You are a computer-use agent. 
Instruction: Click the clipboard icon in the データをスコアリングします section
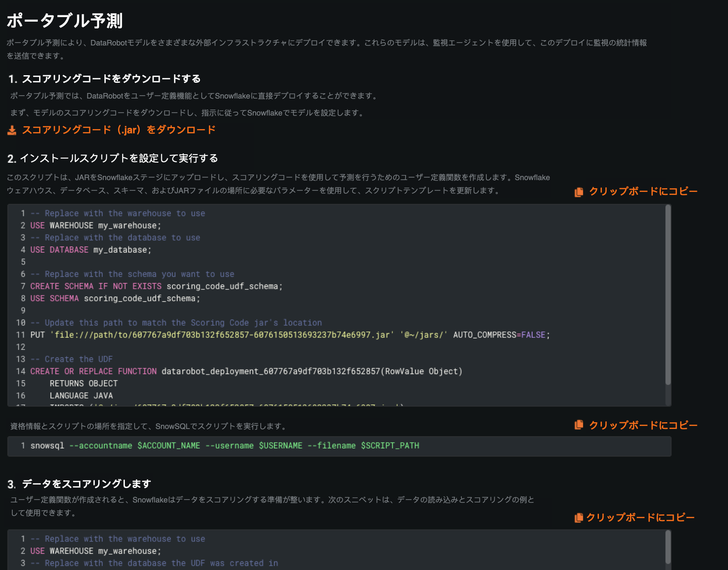pyautogui.click(x=578, y=518)
